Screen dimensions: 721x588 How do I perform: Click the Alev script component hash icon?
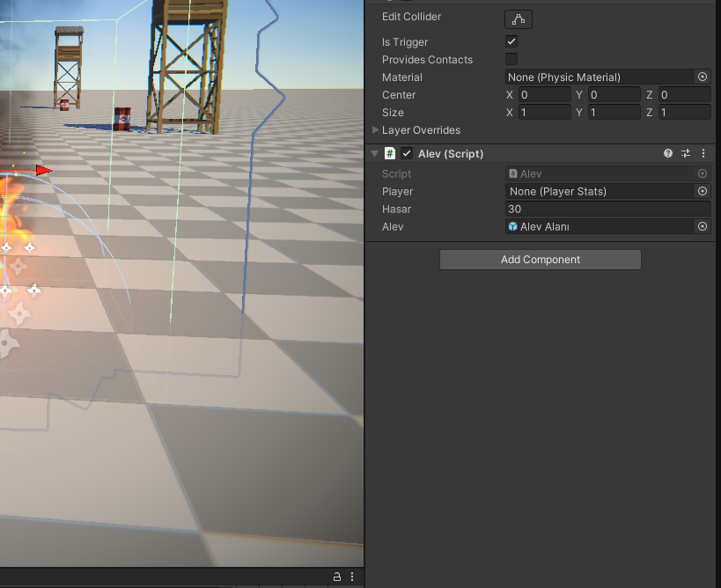tap(389, 154)
